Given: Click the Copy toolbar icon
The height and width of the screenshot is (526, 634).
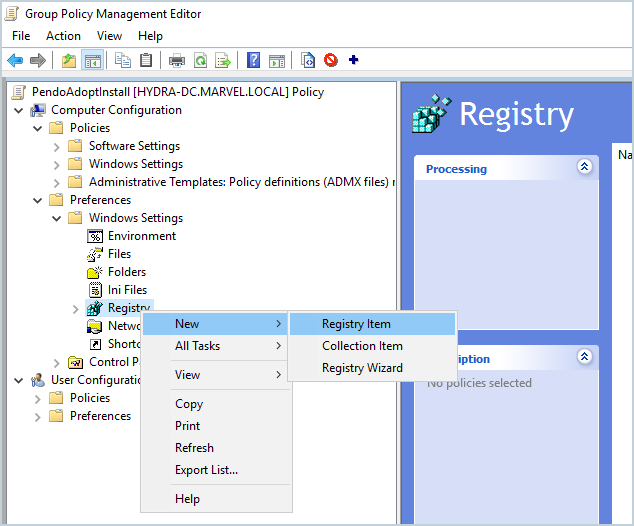Looking at the screenshot, I should click(123, 61).
